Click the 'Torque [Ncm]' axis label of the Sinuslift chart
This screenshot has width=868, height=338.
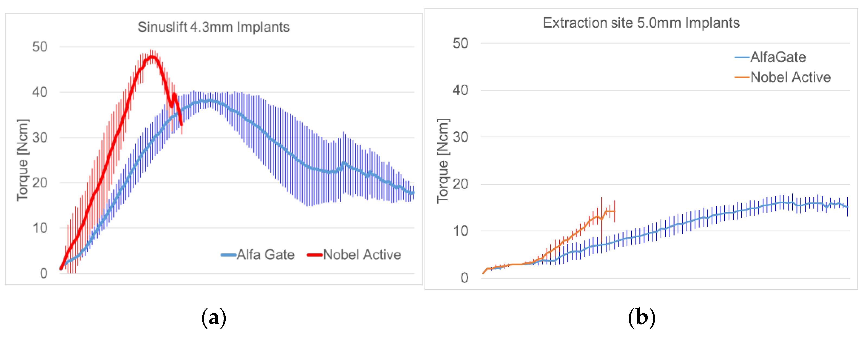point(23,160)
